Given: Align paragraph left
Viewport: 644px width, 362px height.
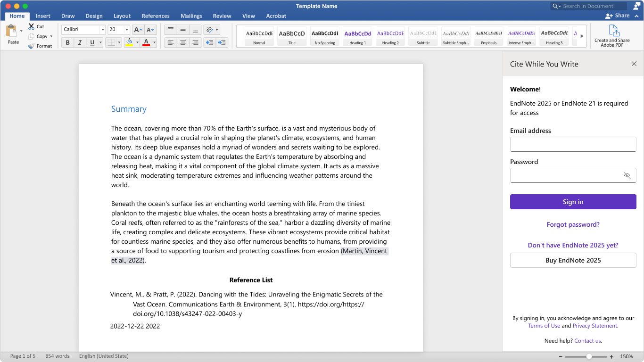Looking at the screenshot, I should [171, 42].
